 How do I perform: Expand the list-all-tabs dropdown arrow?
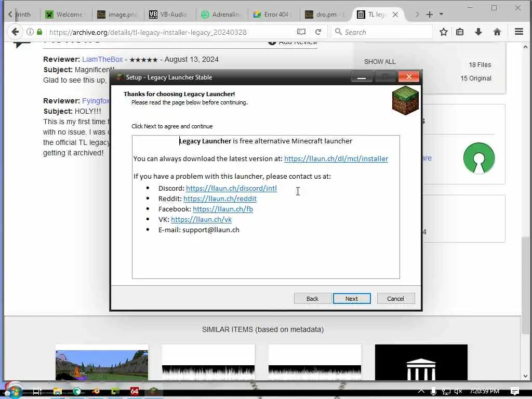tap(441, 14)
